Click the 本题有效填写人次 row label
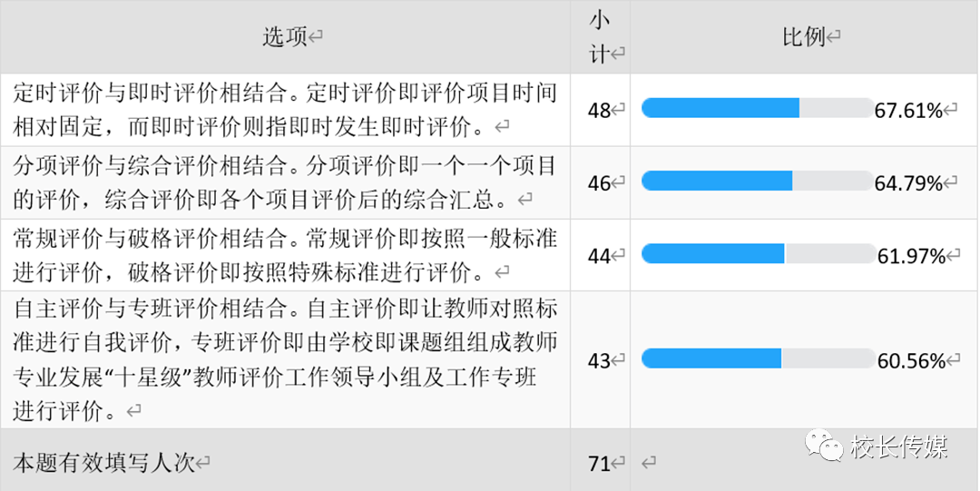This screenshot has height=491, width=980. click(x=104, y=464)
